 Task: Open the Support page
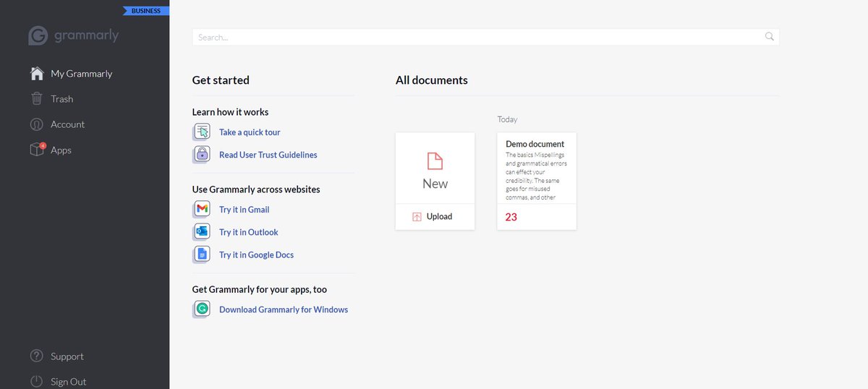tap(67, 356)
